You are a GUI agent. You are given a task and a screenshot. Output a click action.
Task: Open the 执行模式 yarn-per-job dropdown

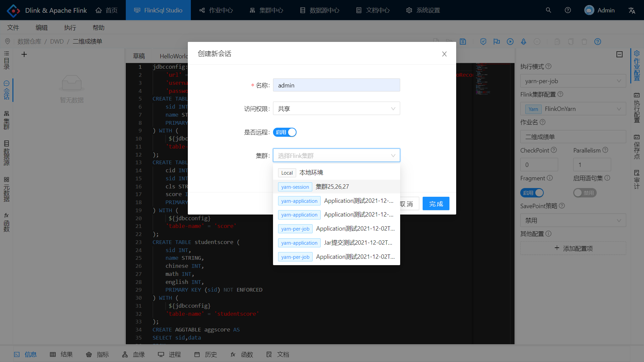(573, 81)
